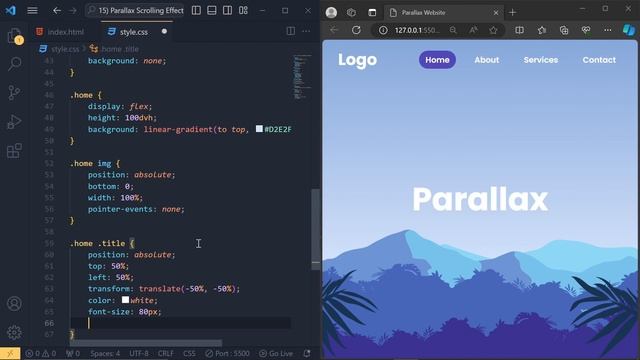This screenshot has width=640, height=360.
Task: Open remote window status button
Action: [10, 353]
